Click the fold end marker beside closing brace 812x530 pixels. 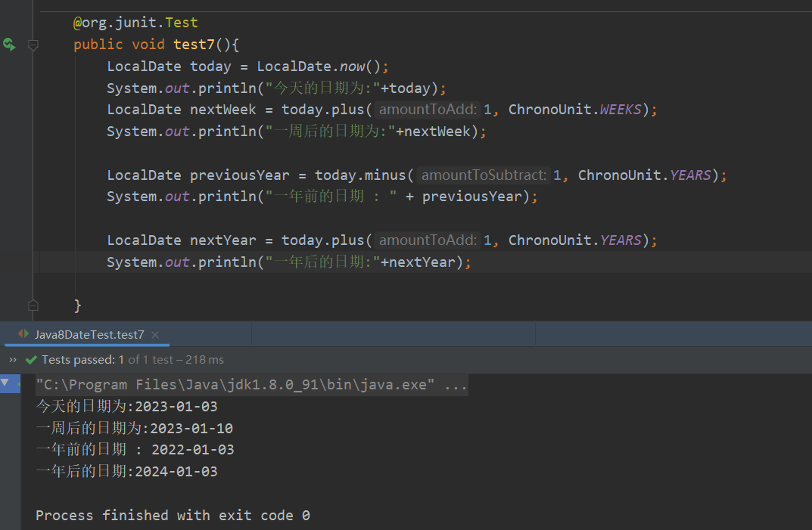[x=33, y=305]
